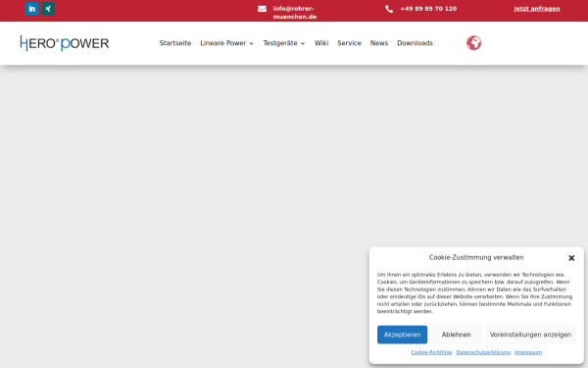The image size is (588, 368).
Task: Click the Cookie-Zustimmung verwalten heading
Action: click(x=476, y=257)
